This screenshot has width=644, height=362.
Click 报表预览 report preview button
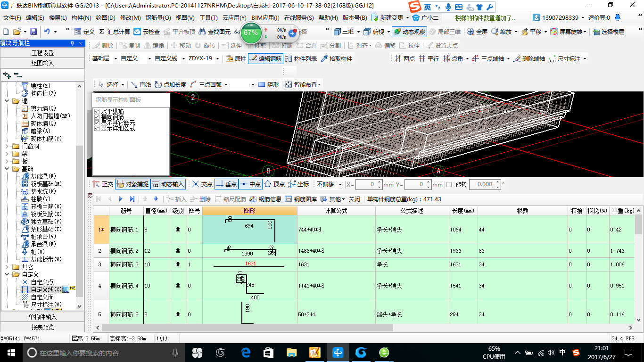pos(42,327)
